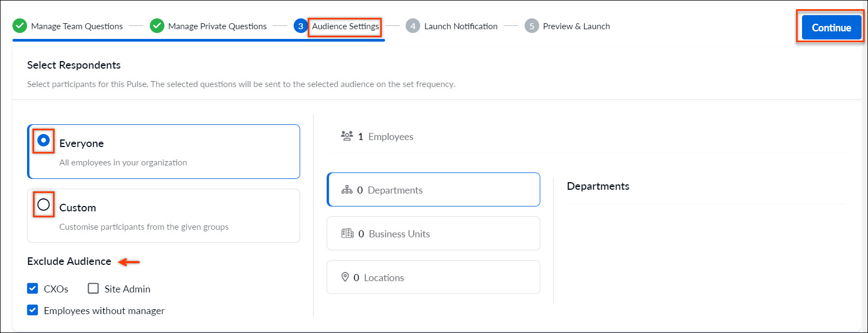Open the 0 Departments card

pyautogui.click(x=433, y=190)
